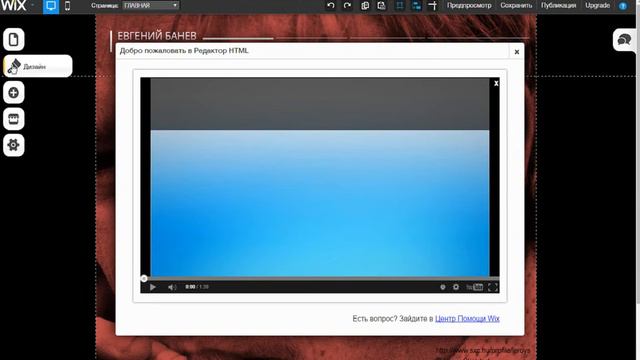Viewport: 640px width, 360px height.
Task: Click the Watch later clock icon in player
Action: (442, 287)
